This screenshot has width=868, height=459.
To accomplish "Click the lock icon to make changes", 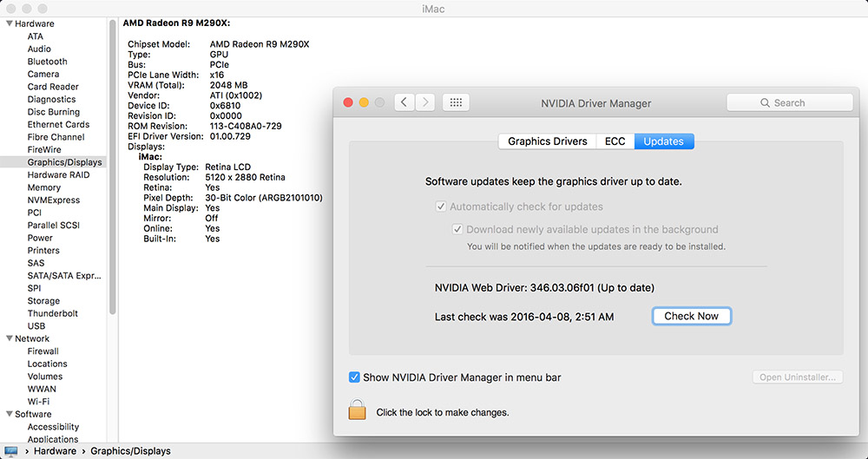I will coord(357,410).
